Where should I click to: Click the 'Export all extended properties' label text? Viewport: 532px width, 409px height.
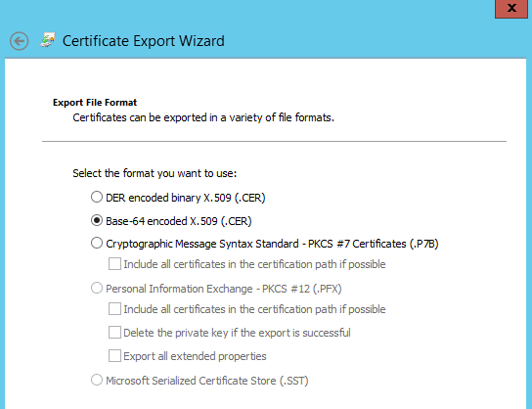click(195, 356)
